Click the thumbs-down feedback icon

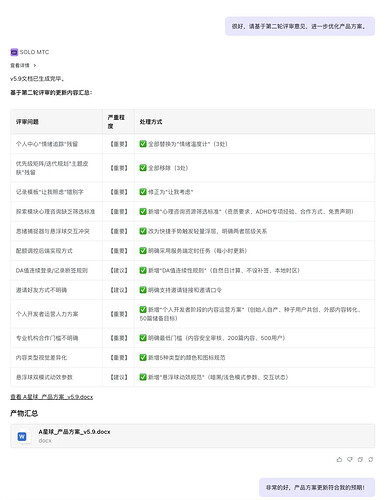click(x=350, y=459)
